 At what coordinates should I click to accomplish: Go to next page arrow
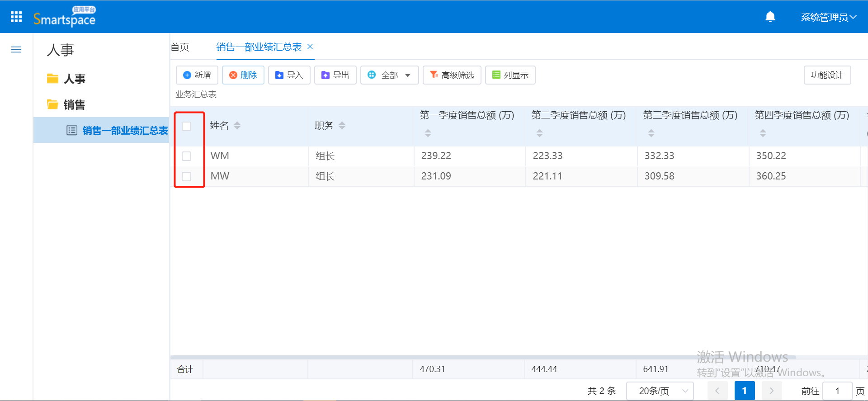point(772,391)
